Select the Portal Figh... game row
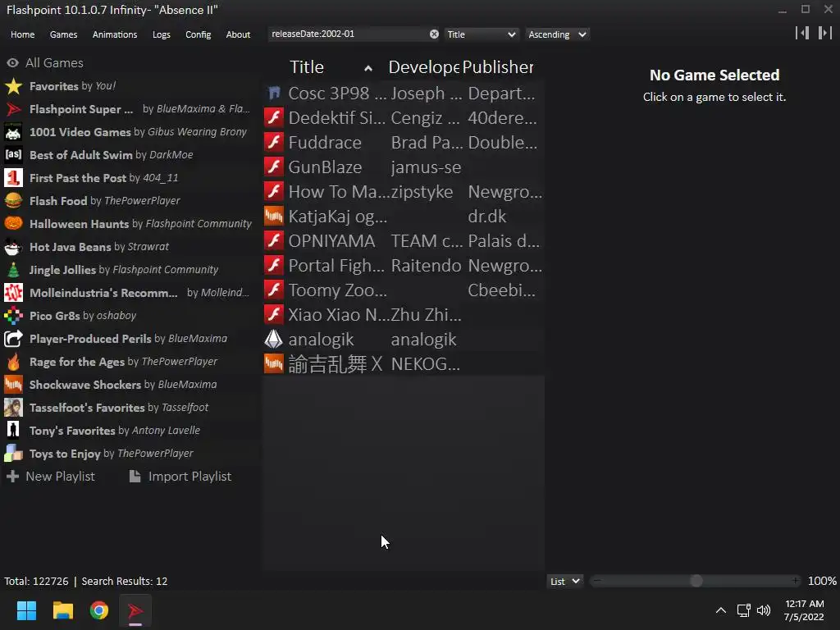 point(404,266)
